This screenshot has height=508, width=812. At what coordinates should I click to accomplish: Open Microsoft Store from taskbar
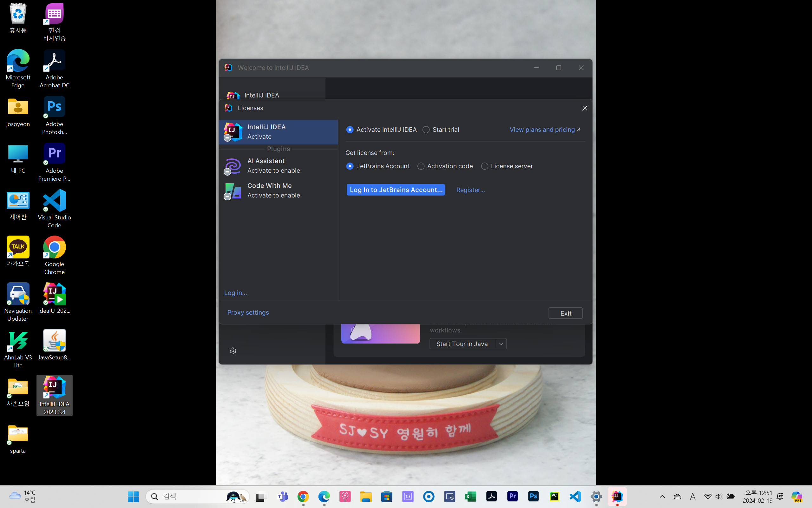pos(387,497)
